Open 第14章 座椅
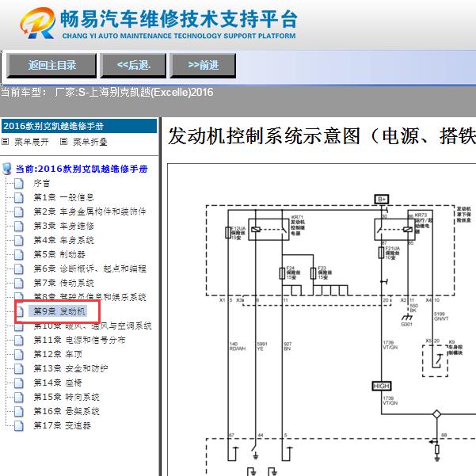476x476 pixels. (58, 383)
